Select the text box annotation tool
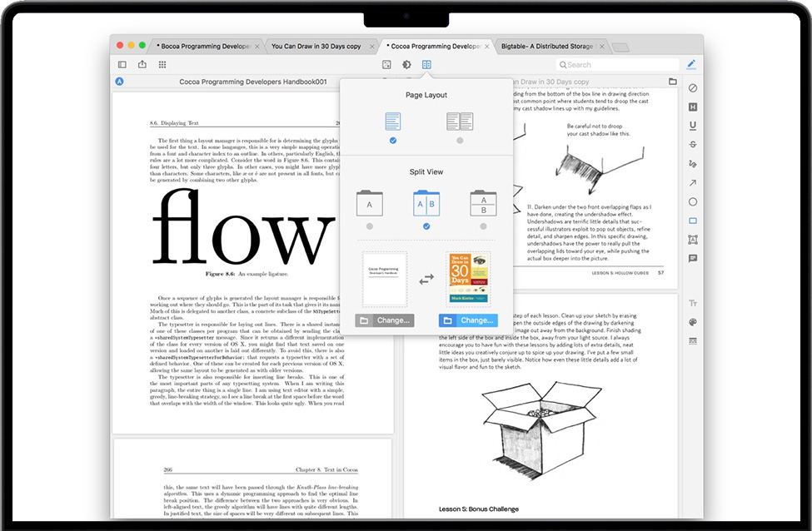Screen dimensions: 812x531 (x=693, y=240)
